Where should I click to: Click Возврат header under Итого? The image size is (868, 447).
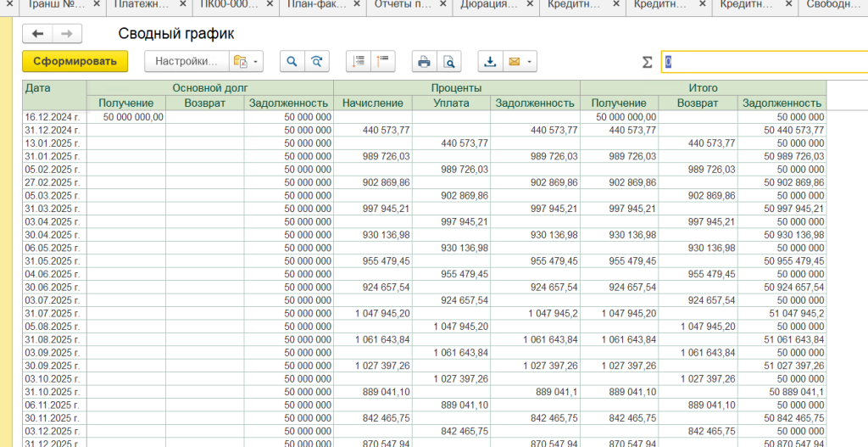coord(698,103)
